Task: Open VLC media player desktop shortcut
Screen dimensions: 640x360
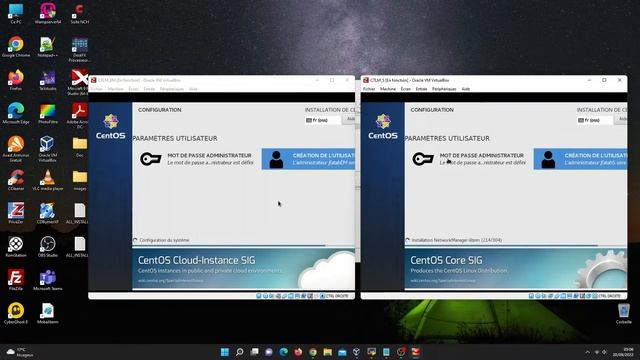Action: click(48, 180)
